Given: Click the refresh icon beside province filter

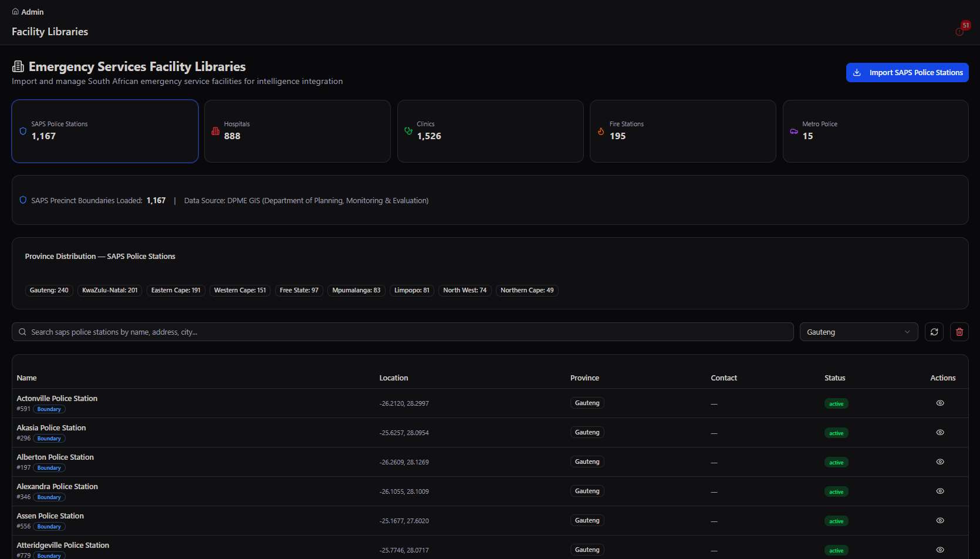Looking at the screenshot, I should click(x=934, y=332).
